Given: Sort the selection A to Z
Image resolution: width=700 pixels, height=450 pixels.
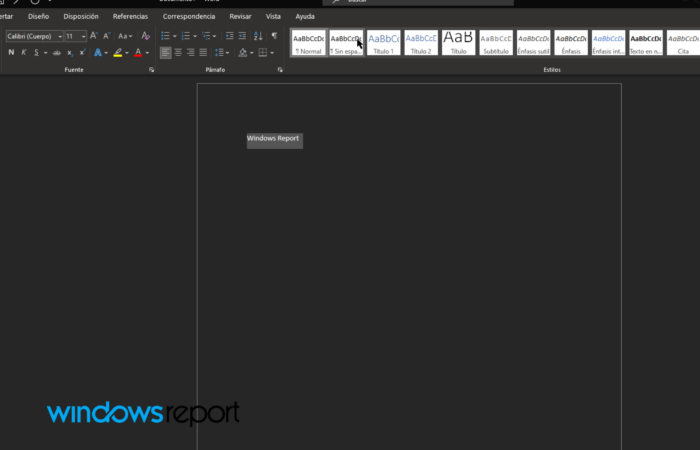Looking at the screenshot, I should 258,36.
